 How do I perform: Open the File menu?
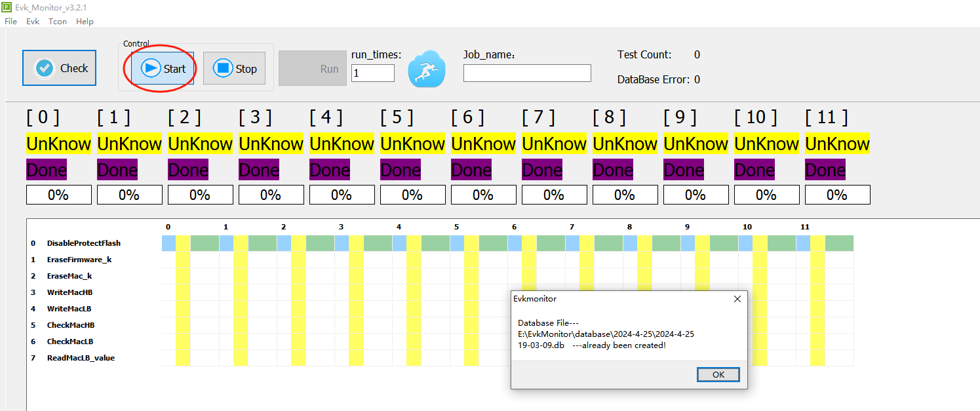click(10, 21)
